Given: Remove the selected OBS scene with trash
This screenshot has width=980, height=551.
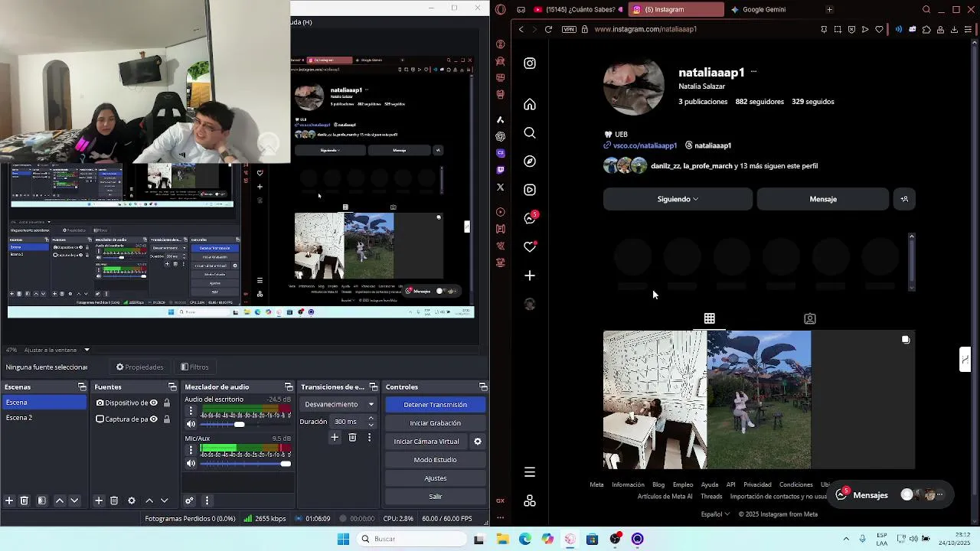Looking at the screenshot, I should pos(24,500).
